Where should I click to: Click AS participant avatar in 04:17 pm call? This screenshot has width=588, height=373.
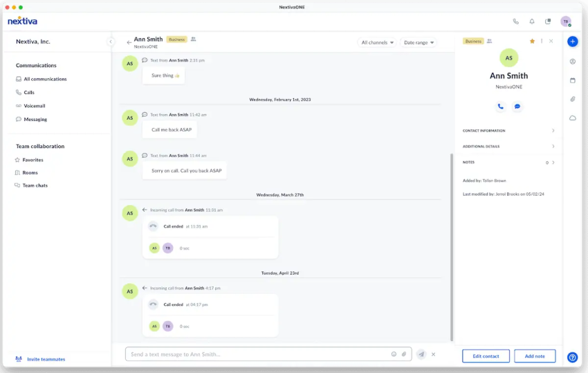(x=154, y=326)
